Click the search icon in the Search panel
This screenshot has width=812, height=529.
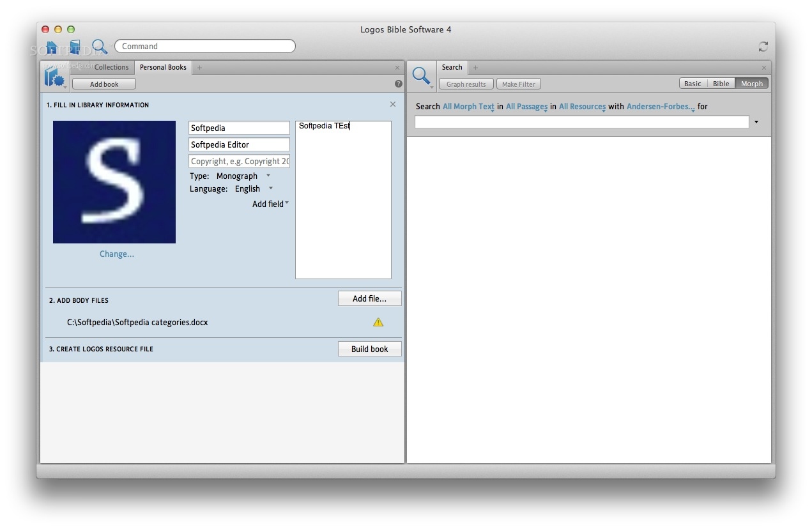422,75
